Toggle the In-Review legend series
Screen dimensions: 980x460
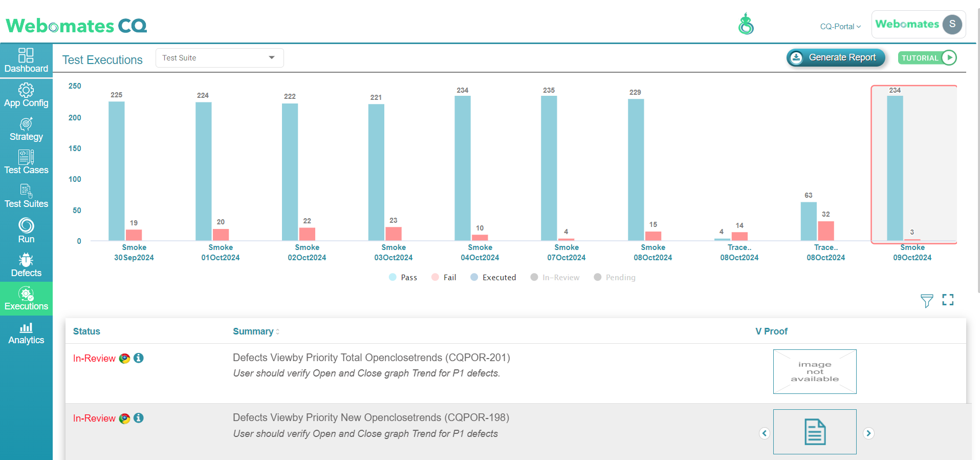(555, 277)
